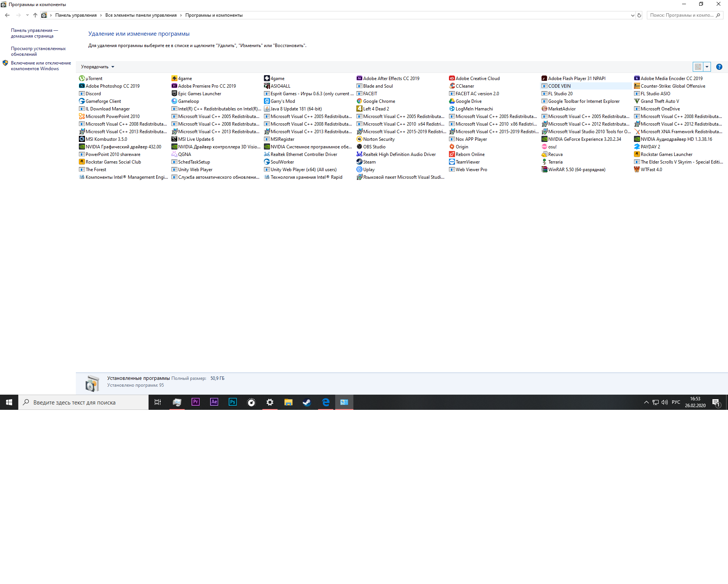Expand the view options dropdown arrow
This screenshot has width=728, height=584.
pyautogui.click(x=707, y=67)
